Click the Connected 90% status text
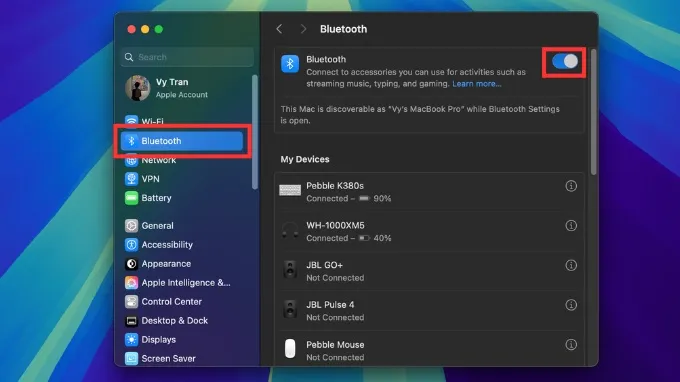680x382 pixels. tap(349, 199)
